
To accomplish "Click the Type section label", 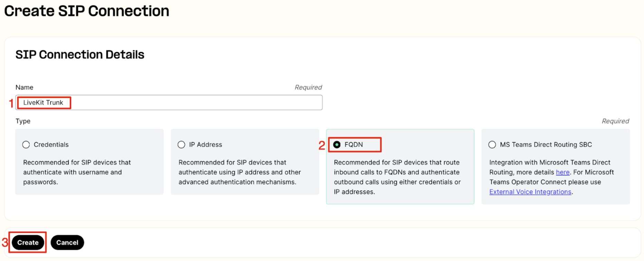I will tap(23, 121).
